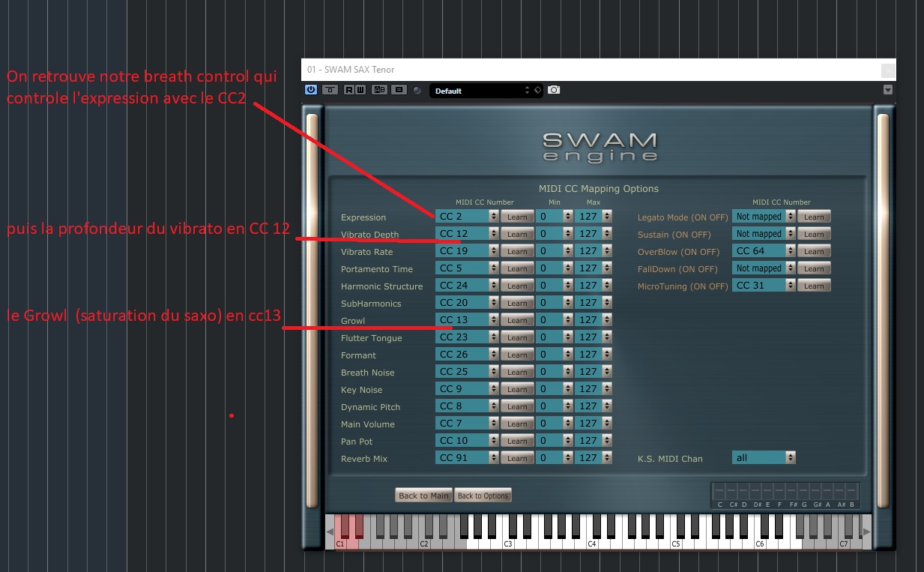This screenshot has height=572, width=924.
Task: Open Reverb Mix CC 91 dropdown
Action: (467, 458)
